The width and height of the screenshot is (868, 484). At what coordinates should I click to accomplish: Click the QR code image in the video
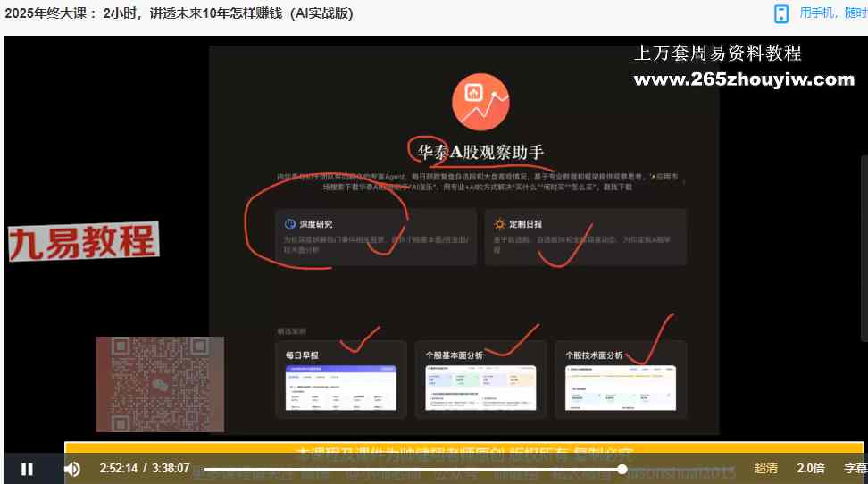click(x=160, y=384)
